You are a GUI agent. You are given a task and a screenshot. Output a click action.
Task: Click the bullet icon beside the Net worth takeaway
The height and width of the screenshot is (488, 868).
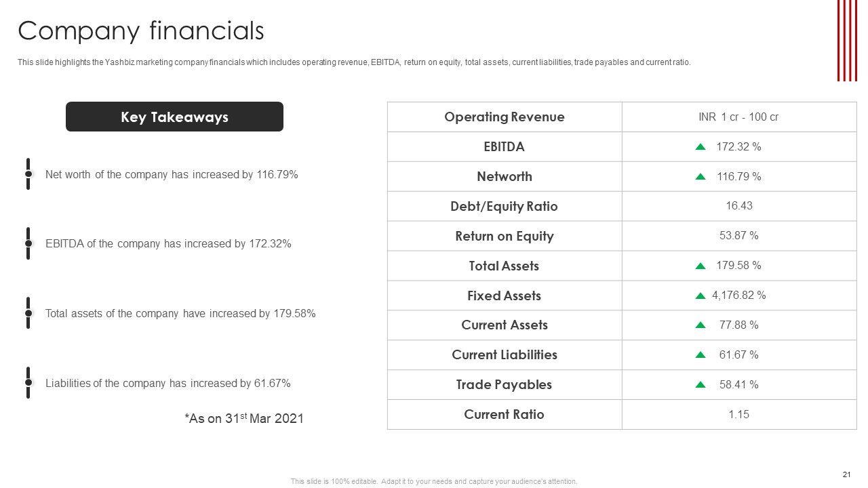[x=28, y=174]
